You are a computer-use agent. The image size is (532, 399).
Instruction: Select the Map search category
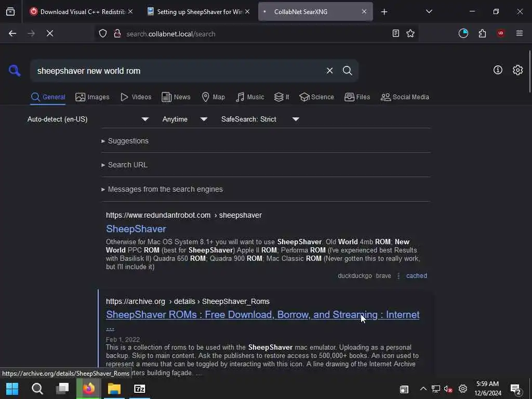(x=214, y=97)
